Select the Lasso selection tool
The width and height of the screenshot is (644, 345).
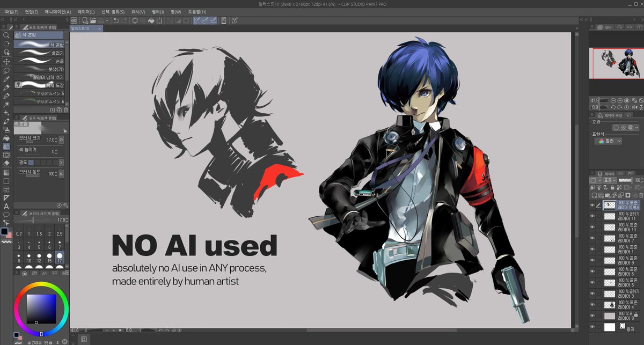(6, 70)
